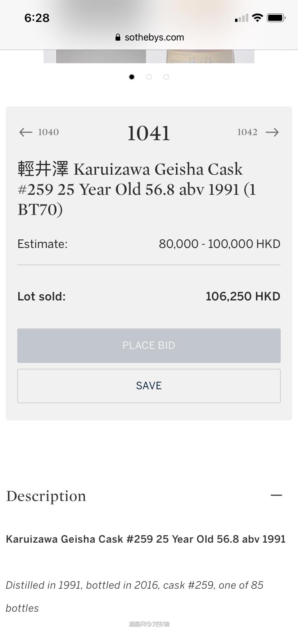Image resolution: width=298 pixels, height=644 pixels.
Task: Tap the lot number 1041 heading
Action: 149,133
